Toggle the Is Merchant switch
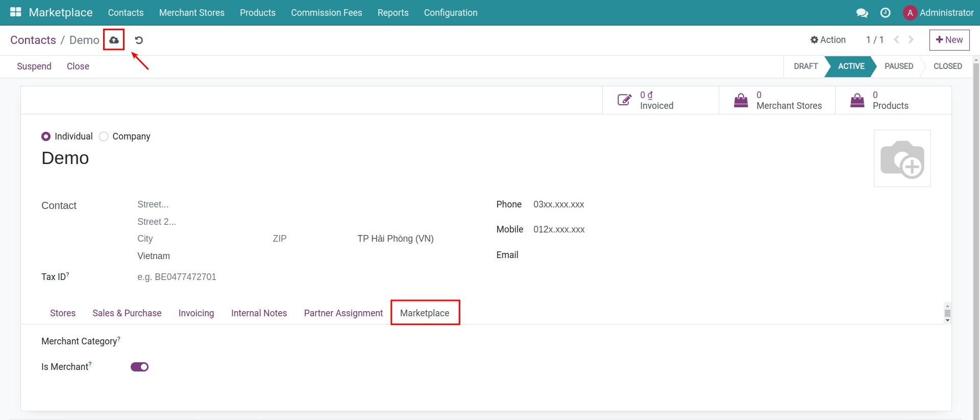This screenshot has height=420, width=980. click(x=139, y=367)
